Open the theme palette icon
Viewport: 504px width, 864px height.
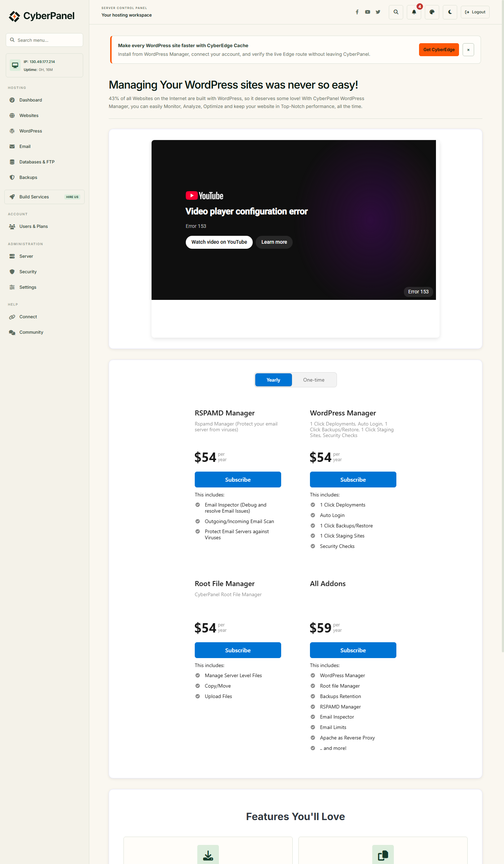[432, 12]
